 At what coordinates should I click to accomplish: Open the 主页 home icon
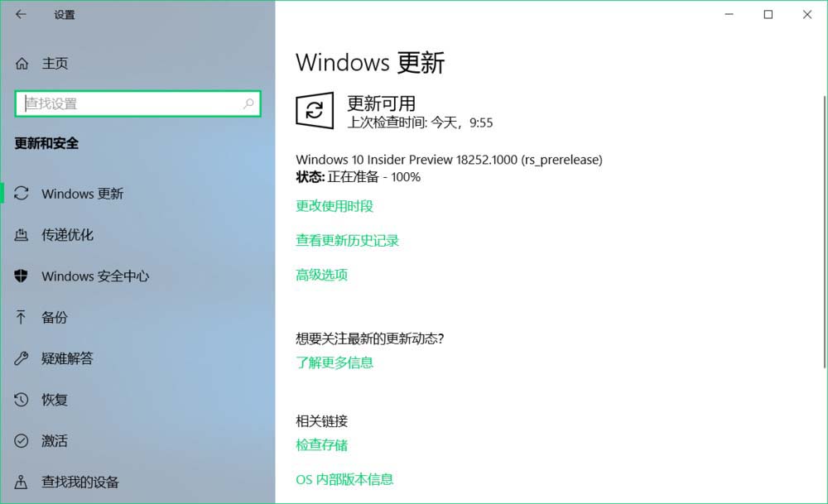pos(22,64)
